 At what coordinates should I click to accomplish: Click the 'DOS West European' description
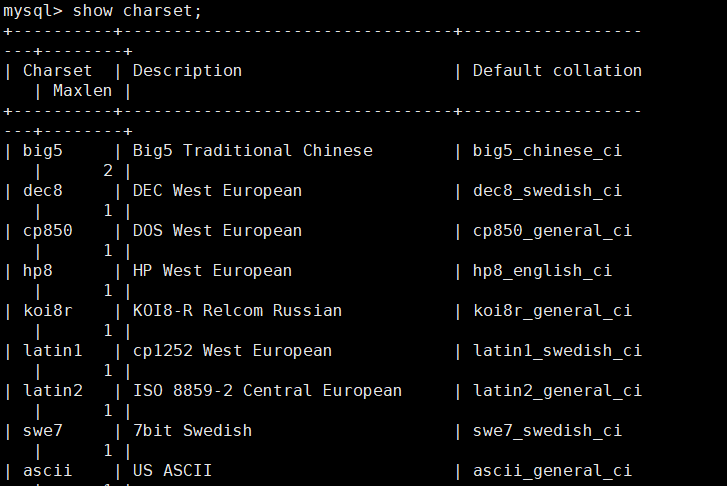click(217, 231)
